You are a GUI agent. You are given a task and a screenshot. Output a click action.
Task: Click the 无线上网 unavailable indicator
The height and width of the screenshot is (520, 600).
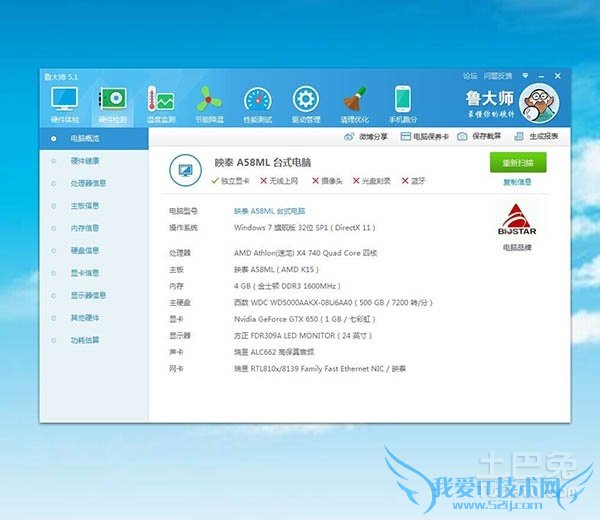[279, 181]
